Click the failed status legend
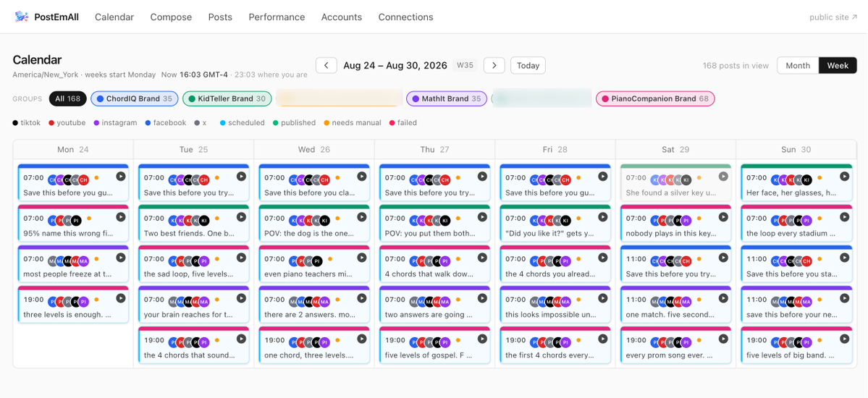Screen dimensions: 868x398 click(403, 123)
